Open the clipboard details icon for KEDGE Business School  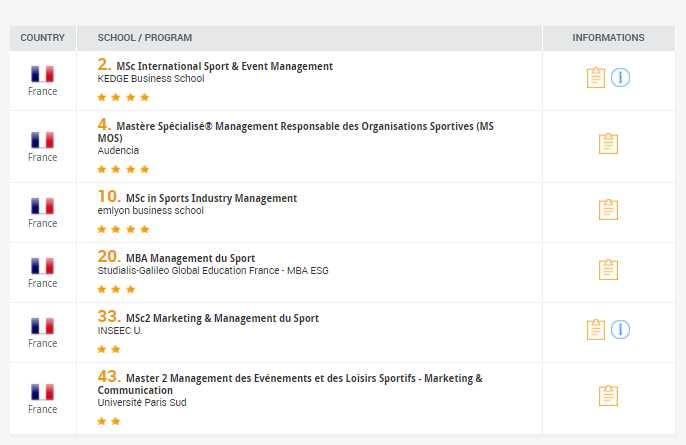tap(596, 78)
